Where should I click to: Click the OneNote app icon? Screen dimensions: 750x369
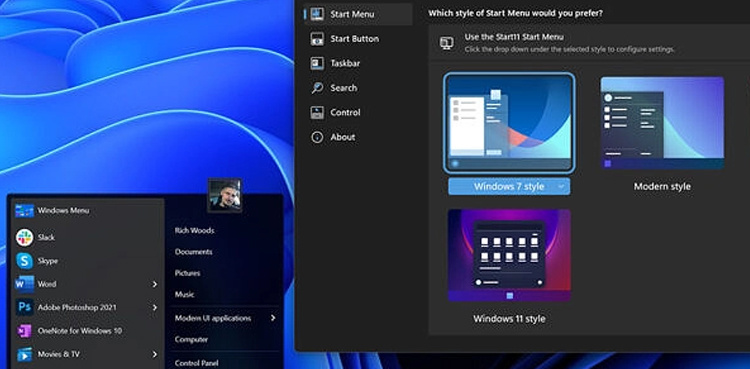24,331
